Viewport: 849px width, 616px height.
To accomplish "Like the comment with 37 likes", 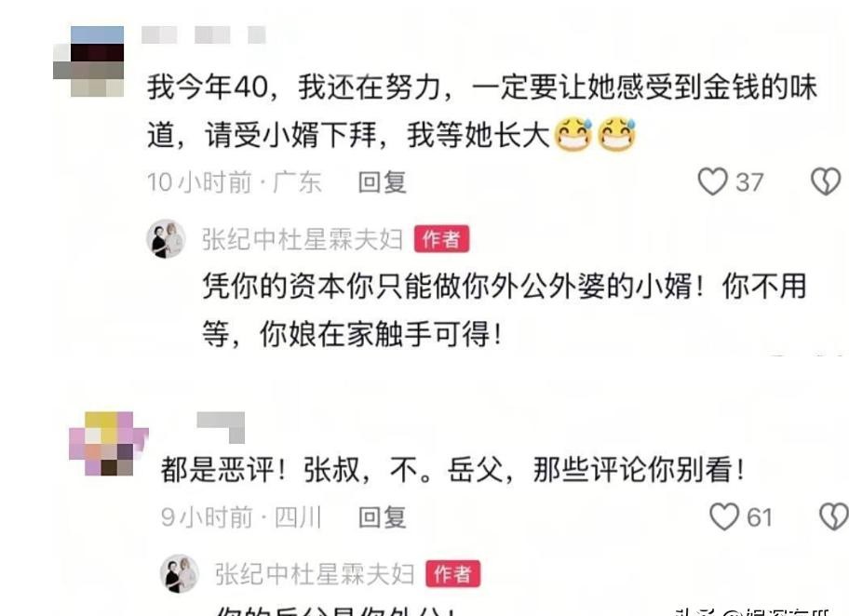I will (712, 181).
